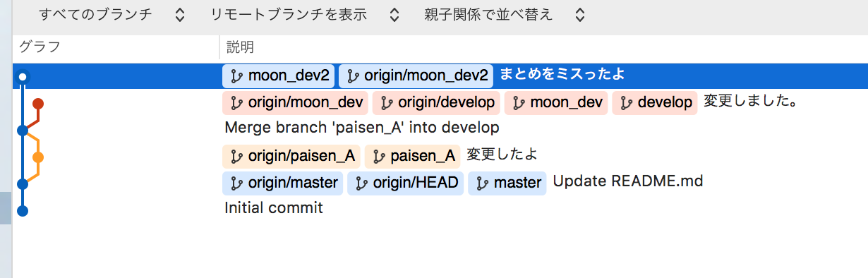
Task: Click the orange paisen_A commit node in graph
Action: pyautogui.click(x=38, y=157)
